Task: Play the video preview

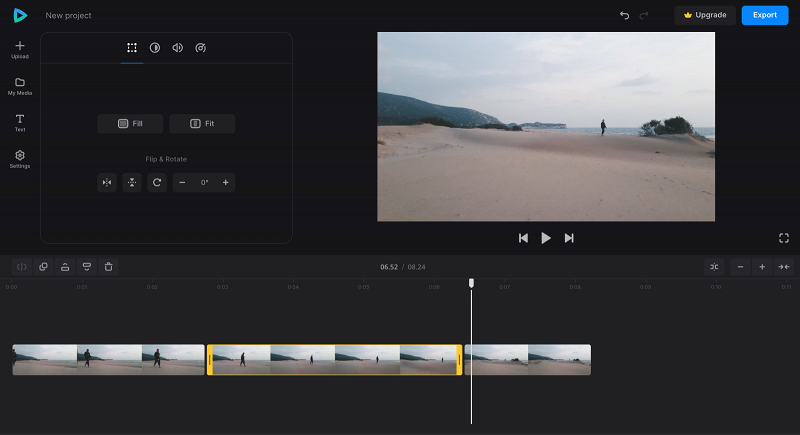Action: (x=546, y=238)
